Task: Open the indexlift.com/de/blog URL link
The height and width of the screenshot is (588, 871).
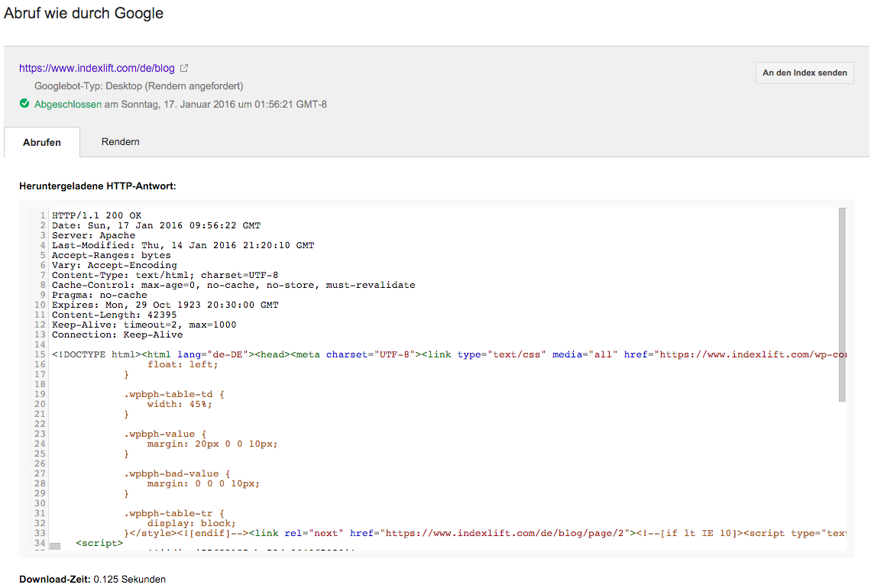Action: 97,68
